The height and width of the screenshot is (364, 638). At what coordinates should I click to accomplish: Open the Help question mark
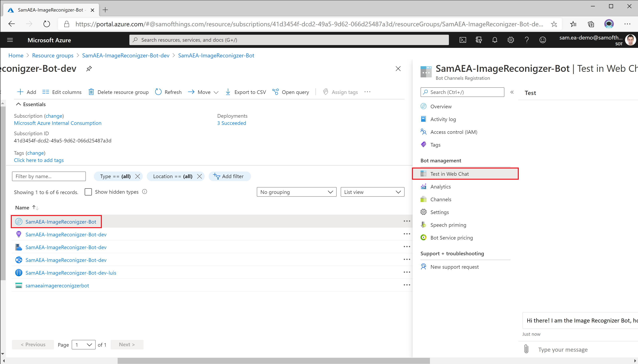click(527, 40)
